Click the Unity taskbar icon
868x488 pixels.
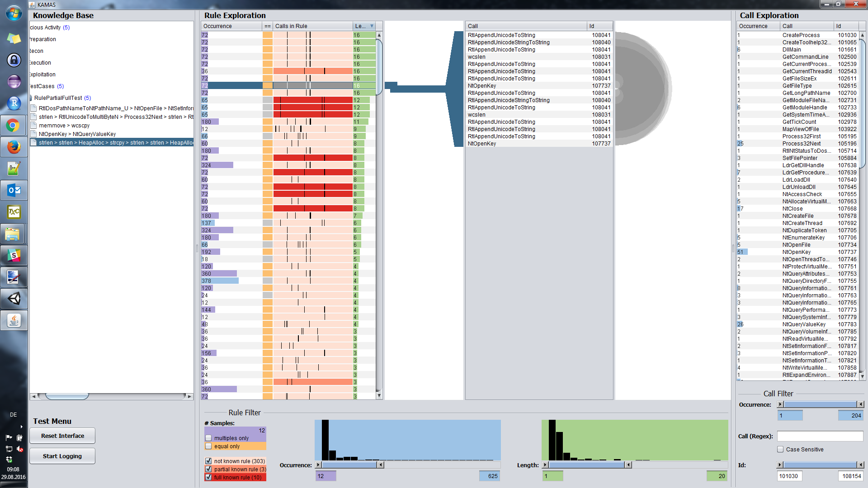pyautogui.click(x=14, y=299)
